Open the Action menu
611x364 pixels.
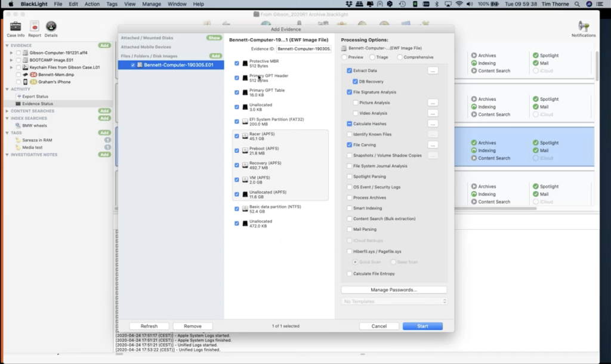[x=92, y=4]
